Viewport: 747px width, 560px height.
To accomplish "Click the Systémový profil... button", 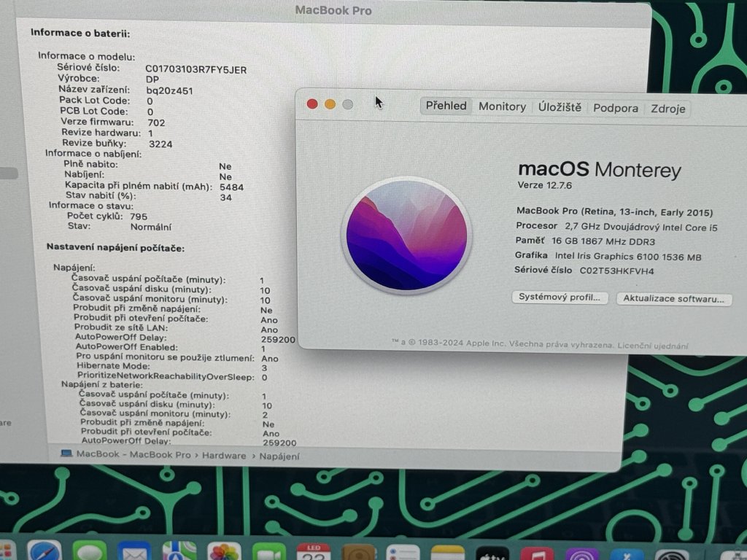I will pos(560,297).
